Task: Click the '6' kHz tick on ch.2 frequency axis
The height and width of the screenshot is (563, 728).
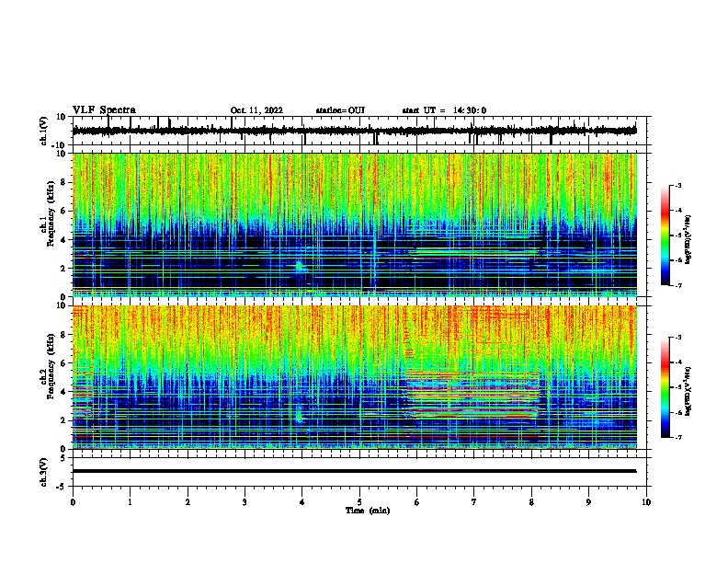Action: point(64,363)
